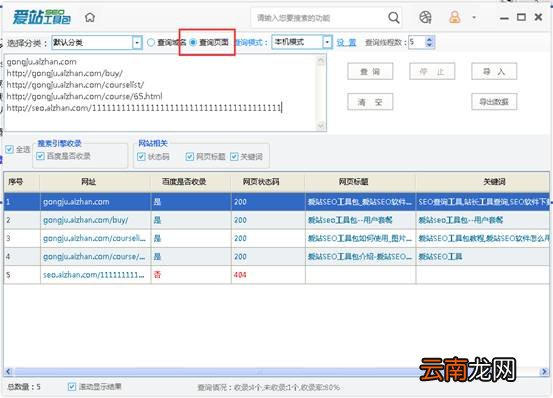
Task: Click 爱站seo工具包--用户套餐 title in row 2
Action: [350, 220]
